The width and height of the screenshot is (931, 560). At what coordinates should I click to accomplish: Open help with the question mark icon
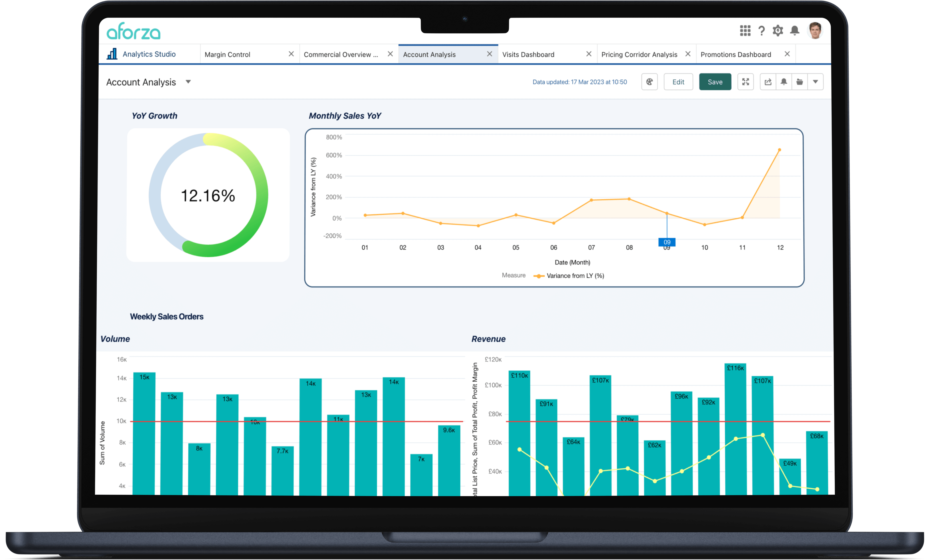(762, 31)
